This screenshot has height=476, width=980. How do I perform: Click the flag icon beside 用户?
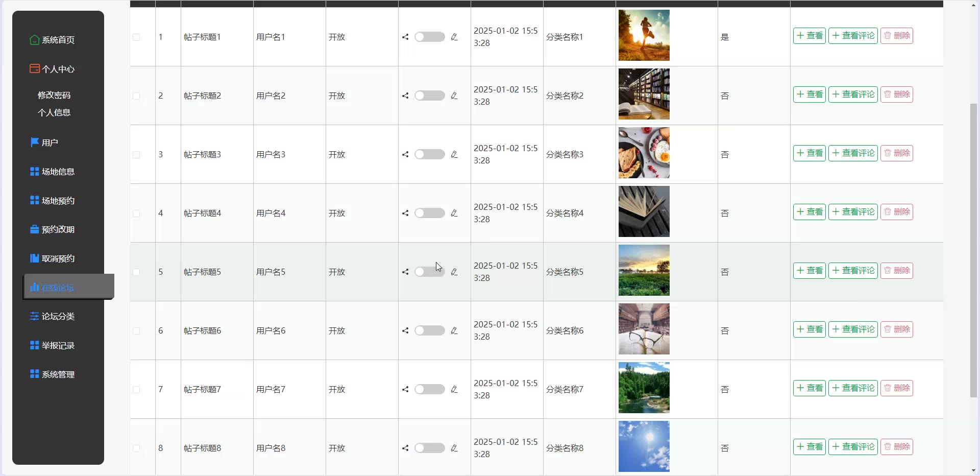[34, 142]
